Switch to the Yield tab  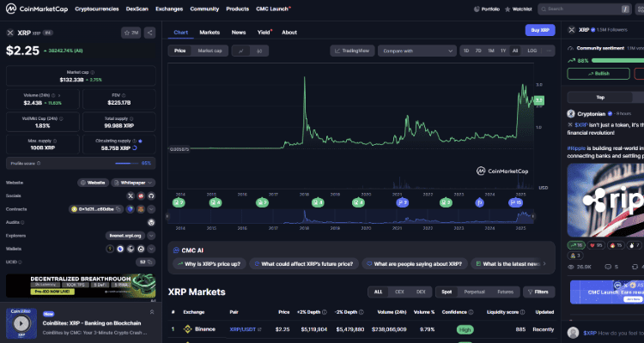(264, 32)
